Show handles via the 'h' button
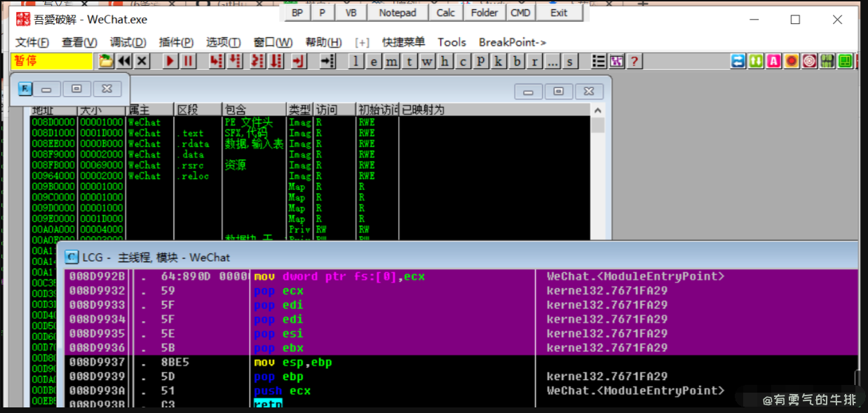This screenshot has height=413, width=868. tap(445, 62)
